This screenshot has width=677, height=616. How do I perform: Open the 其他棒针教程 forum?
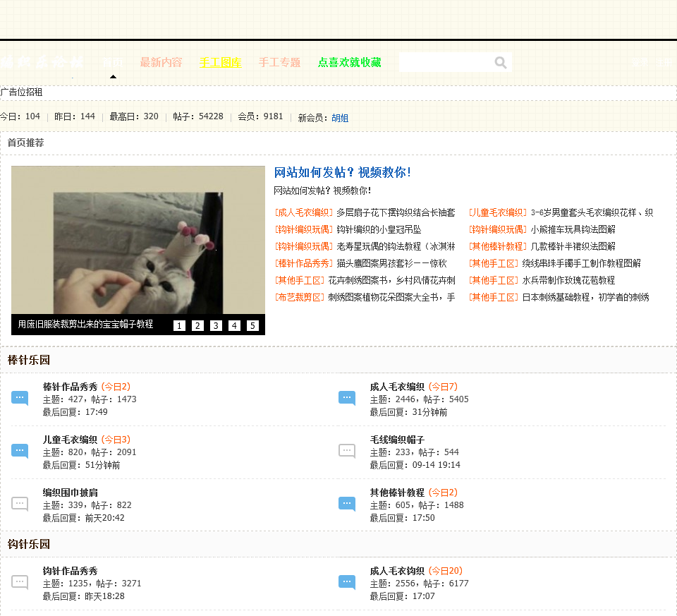tap(397, 493)
